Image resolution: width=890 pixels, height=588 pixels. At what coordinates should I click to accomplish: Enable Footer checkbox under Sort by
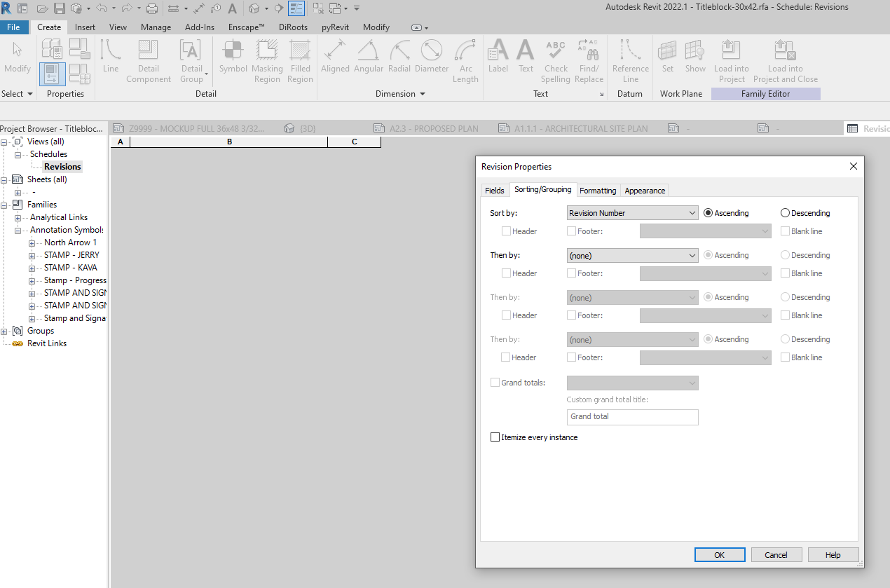coord(571,231)
